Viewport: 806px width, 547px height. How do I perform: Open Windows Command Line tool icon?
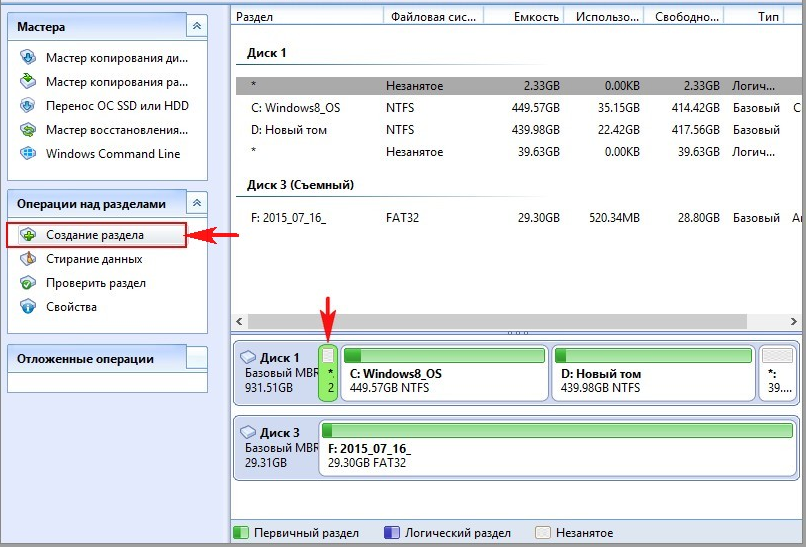(x=28, y=154)
